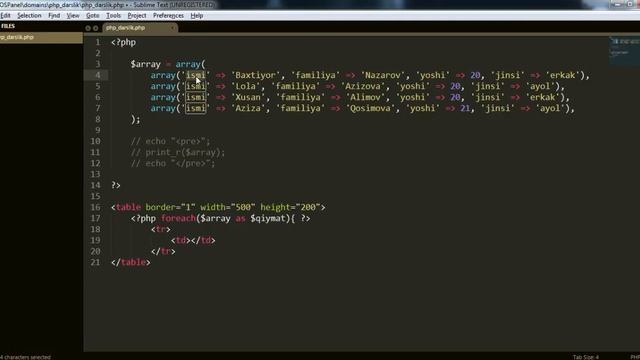Click the value 'erkak' on line 4
640x360 pixels.
(x=562, y=75)
